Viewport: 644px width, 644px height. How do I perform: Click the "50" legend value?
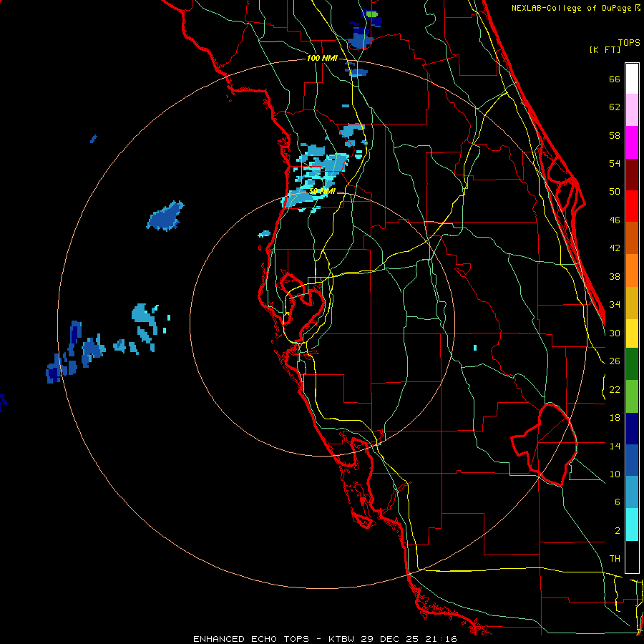click(615, 192)
